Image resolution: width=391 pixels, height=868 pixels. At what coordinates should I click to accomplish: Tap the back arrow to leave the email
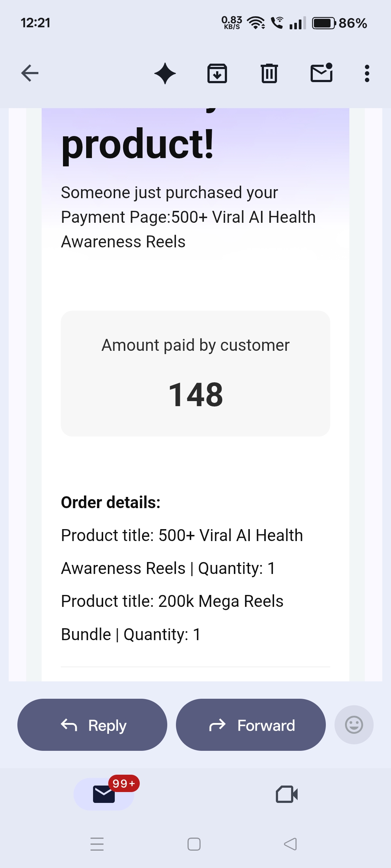coord(30,73)
